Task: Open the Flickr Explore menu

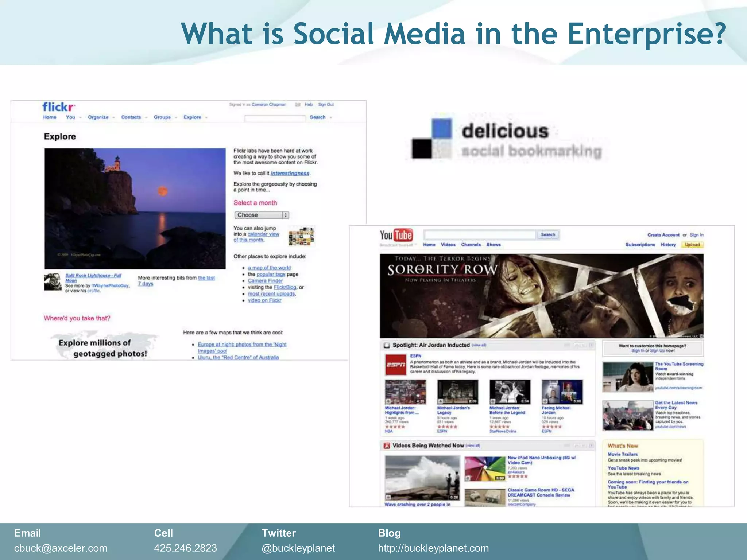Action: click(x=193, y=117)
